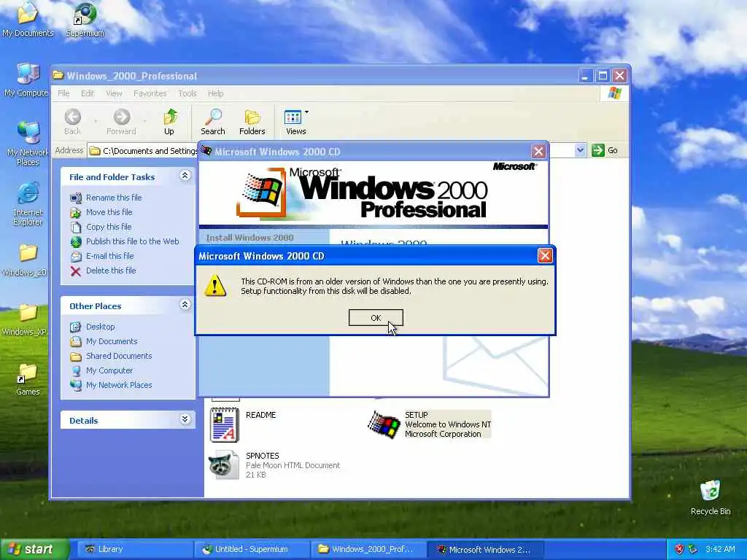Open My Computer under Other Places

(109, 370)
